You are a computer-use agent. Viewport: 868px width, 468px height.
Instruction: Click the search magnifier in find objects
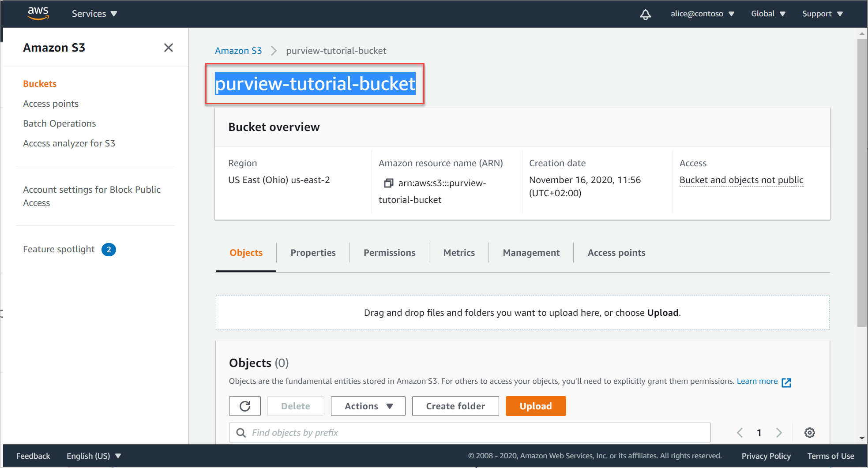241,432
